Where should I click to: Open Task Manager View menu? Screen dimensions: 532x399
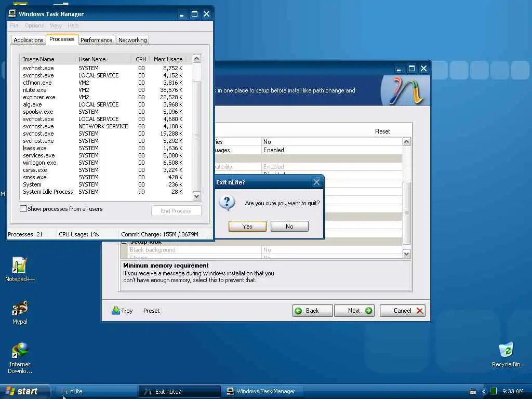[56, 25]
